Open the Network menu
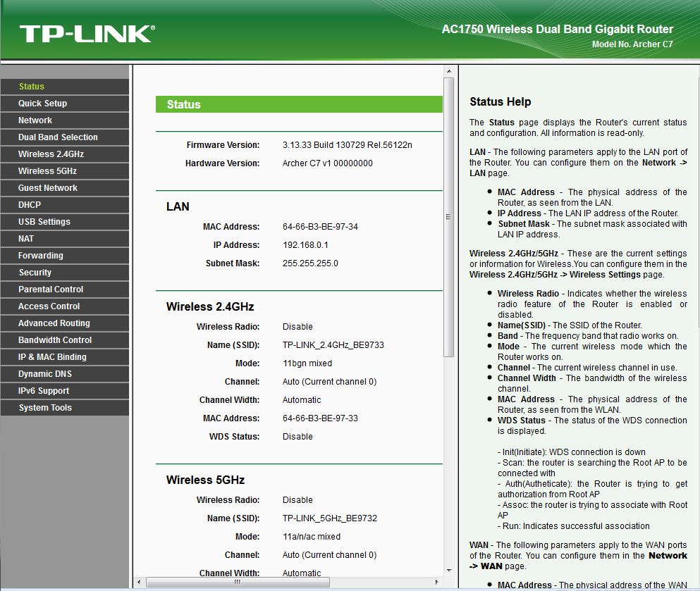Screen dimensions: 700x591 (x=65, y=120)
